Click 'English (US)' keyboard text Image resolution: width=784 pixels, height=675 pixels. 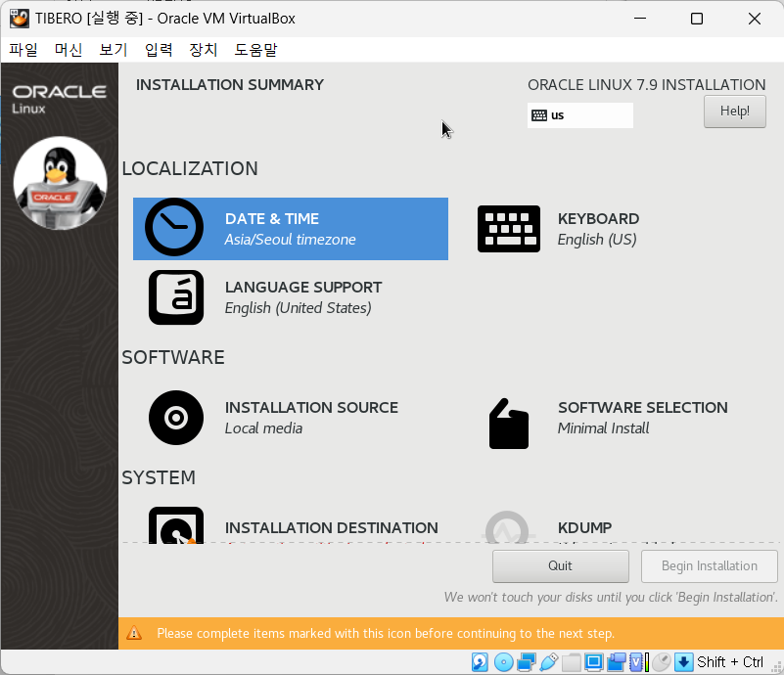tap(597, 240)
